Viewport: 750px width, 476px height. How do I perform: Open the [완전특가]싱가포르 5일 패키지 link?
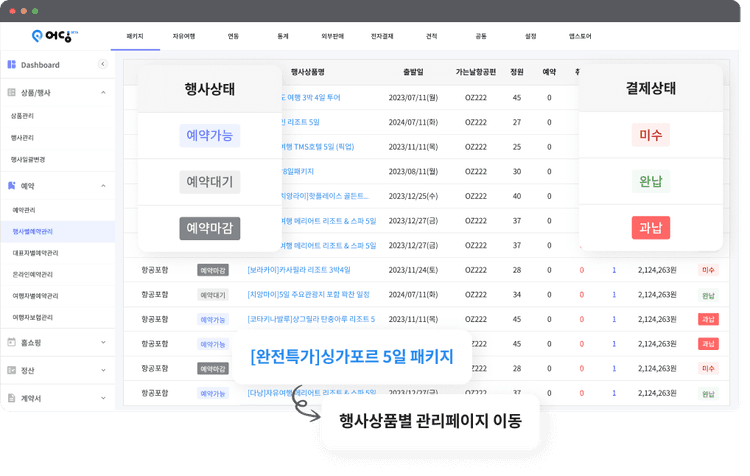pyautogui.click(x=352, y=356)
